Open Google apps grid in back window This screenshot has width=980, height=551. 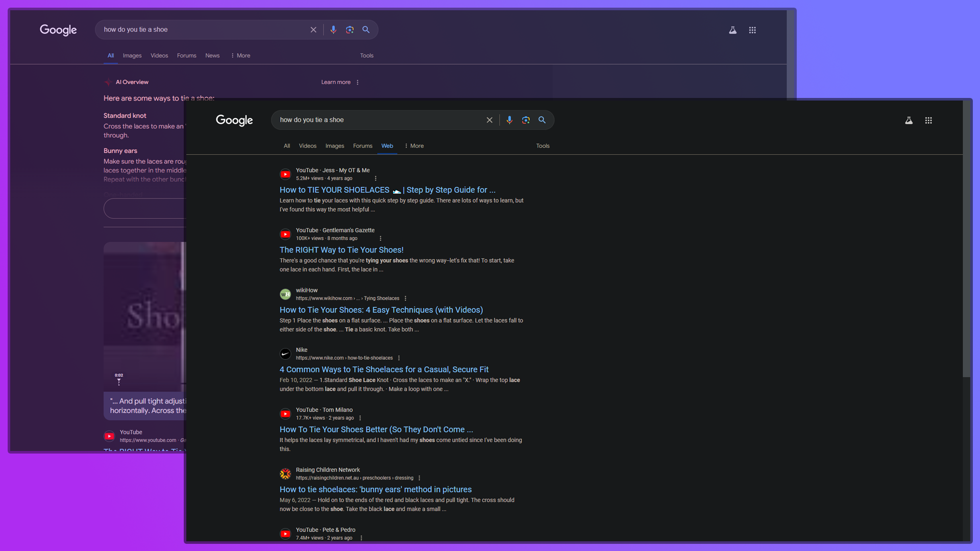pyautogui.click(x=752, y=30)
